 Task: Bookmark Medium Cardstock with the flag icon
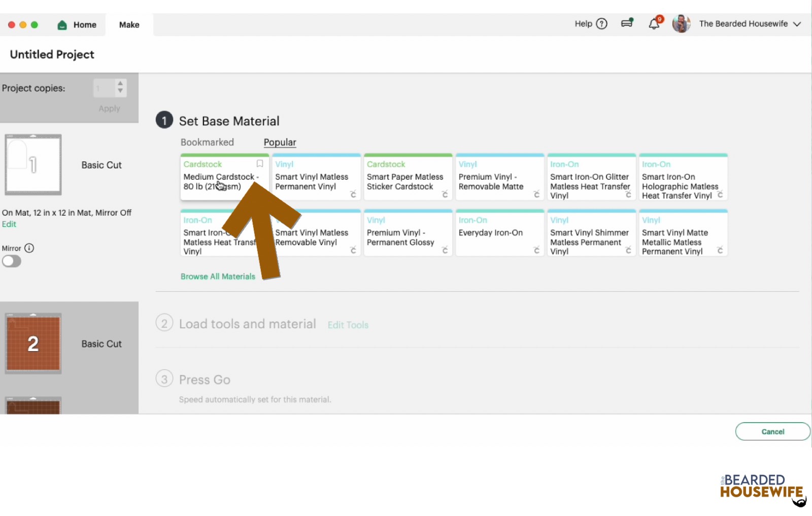(x=259, y=164)
